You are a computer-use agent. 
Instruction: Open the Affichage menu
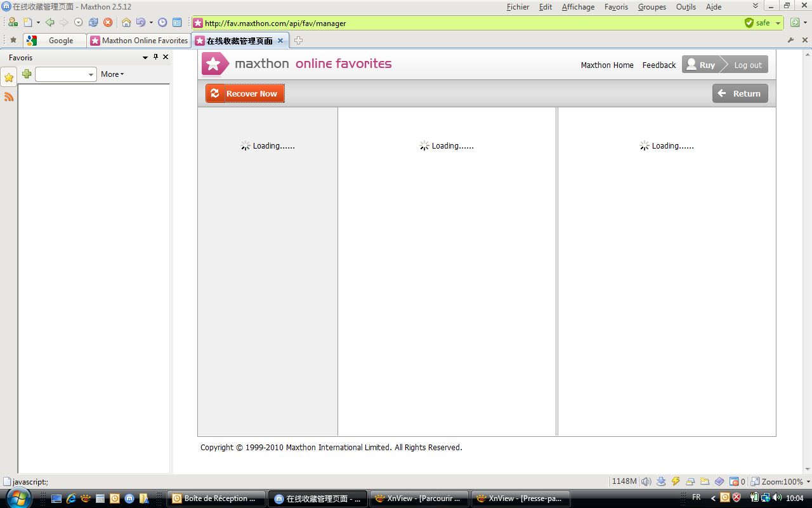click(x=578, y=7)
